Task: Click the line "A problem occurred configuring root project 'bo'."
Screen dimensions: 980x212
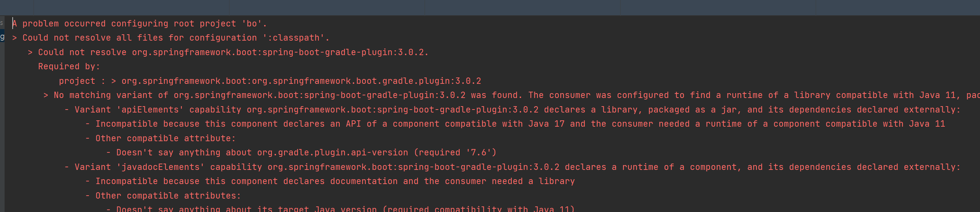Action: click(140, 23)
